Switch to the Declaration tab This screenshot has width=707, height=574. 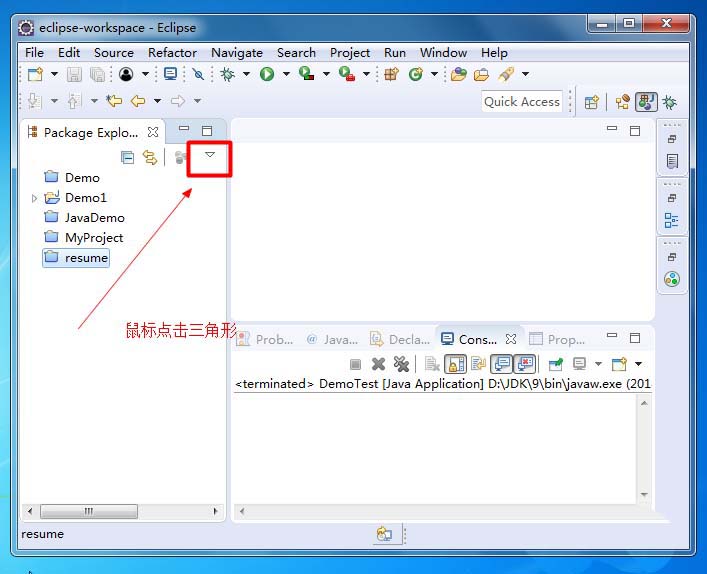click(400, 339)
